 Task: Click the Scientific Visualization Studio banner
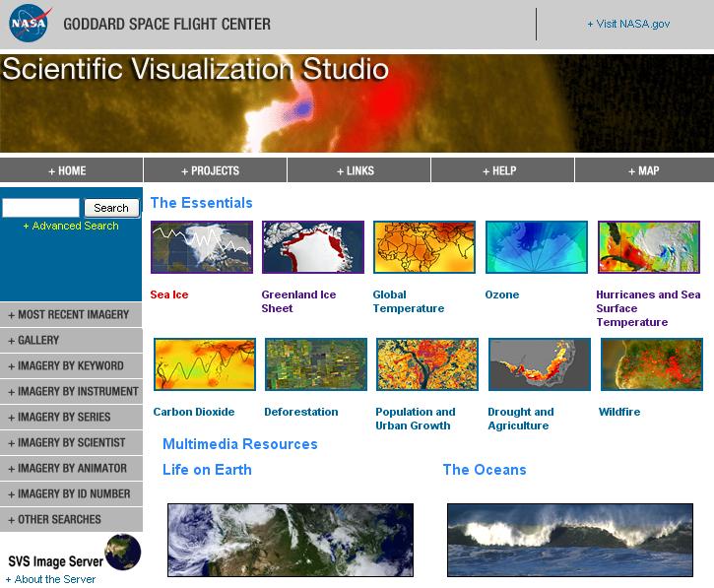[357, 103]
